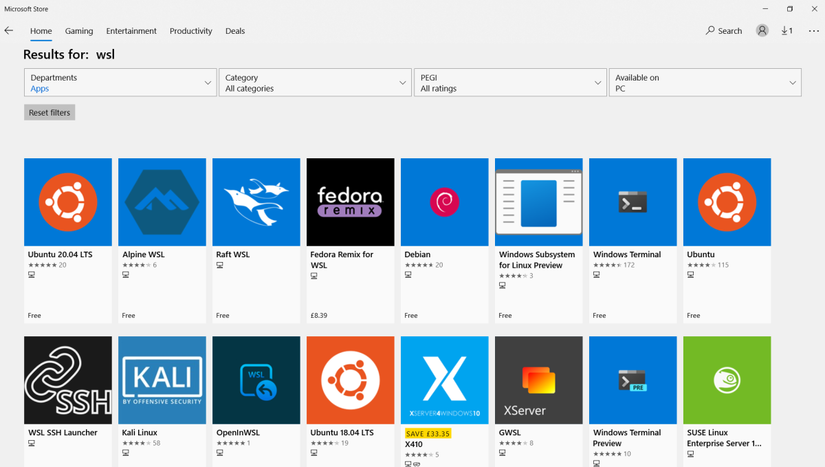Click the Windows Terminal title text
The image size is (825, 467).
(x=627, y=255)
